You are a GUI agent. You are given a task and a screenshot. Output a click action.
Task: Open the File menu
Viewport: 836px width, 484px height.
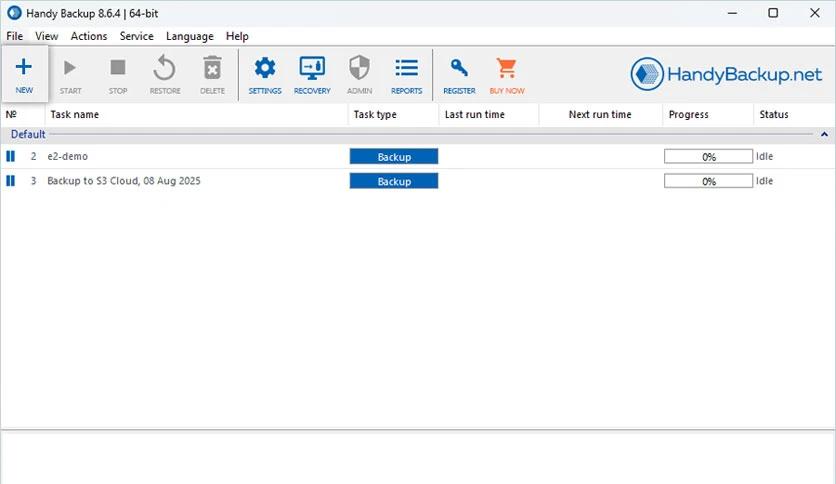(14, 36)
